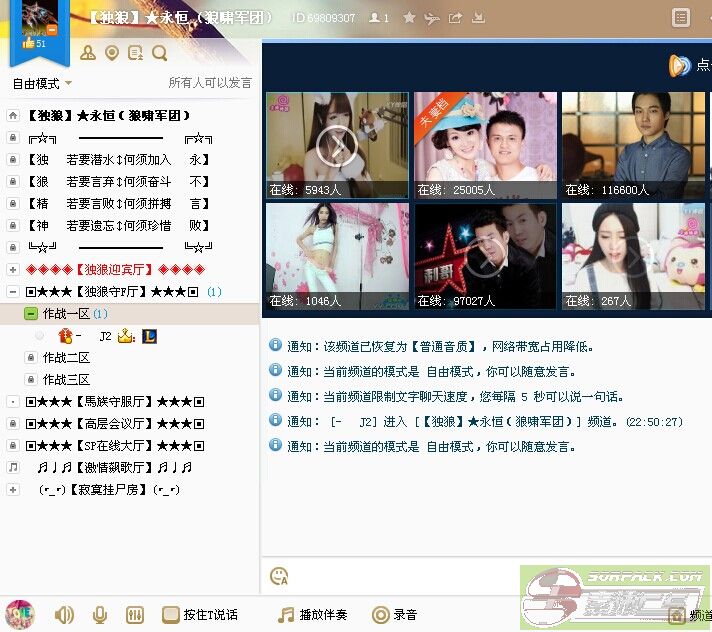Image resolution: width=712 pixels, height=632 pixels.
Task: Select the row 若要言败↕何须拼搏
Action: (x=119, y=203)
